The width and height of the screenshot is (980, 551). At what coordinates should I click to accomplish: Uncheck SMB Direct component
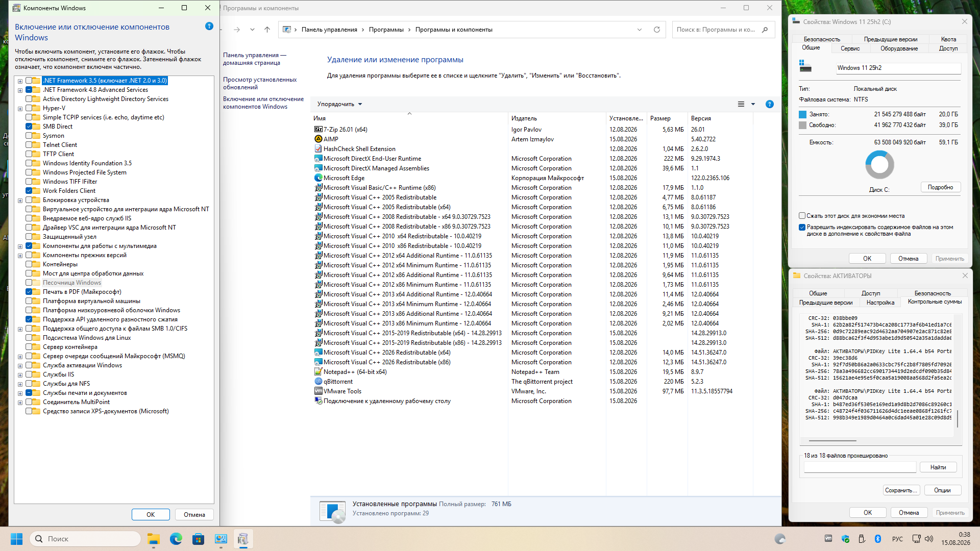(x=29, y=127)
